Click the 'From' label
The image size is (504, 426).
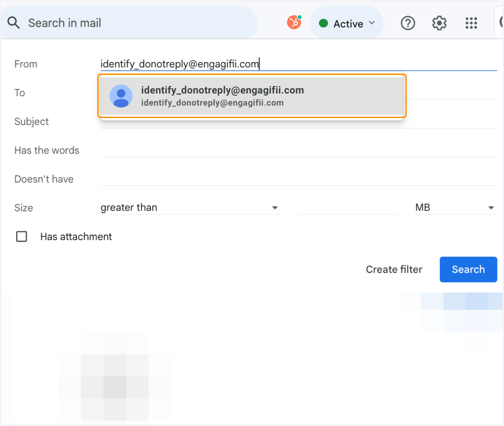pos(26,64)
